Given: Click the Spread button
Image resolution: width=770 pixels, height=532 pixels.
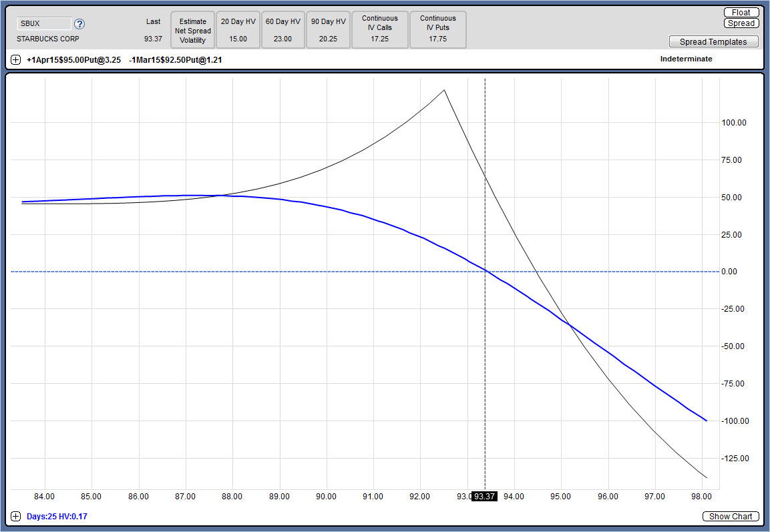Looking at the screenshot, I should [741, 23].
